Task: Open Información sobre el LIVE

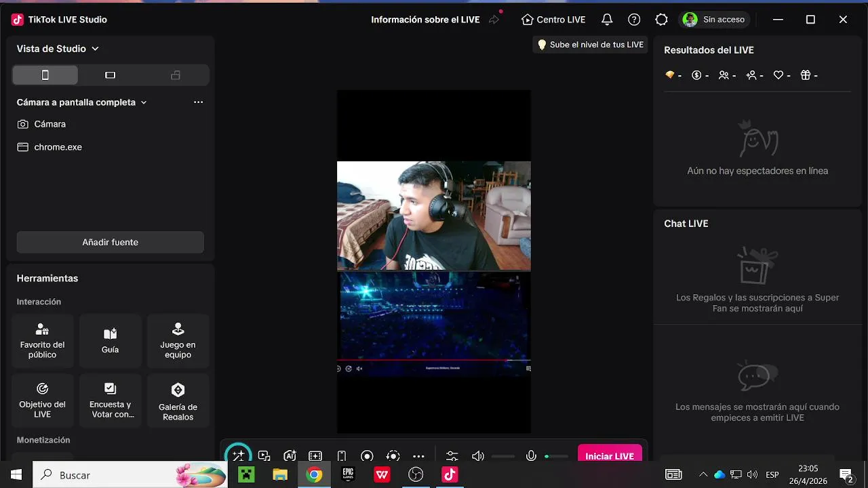Action: (425, 20)
